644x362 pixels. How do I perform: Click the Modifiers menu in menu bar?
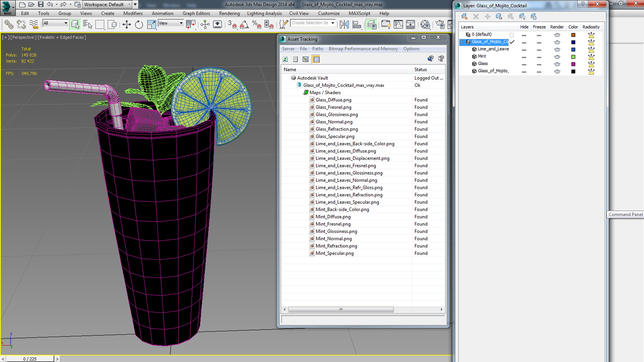(133, 13)
